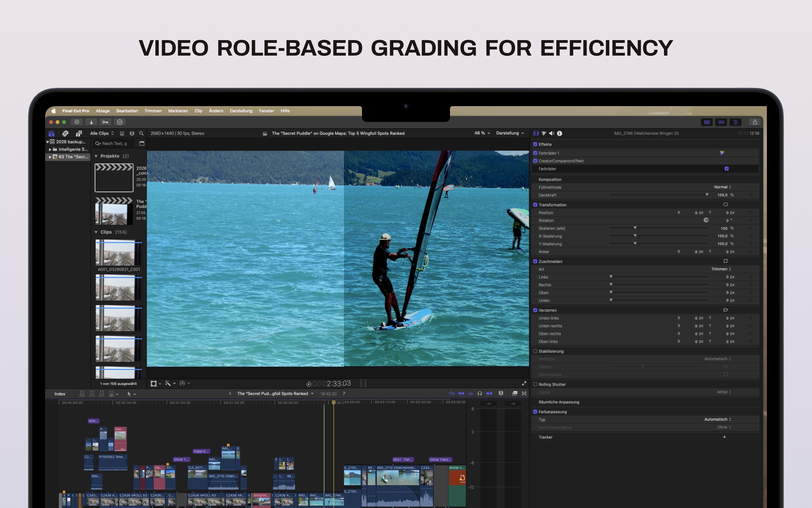Switch to the color inspector triangle icon

point(544,133)
